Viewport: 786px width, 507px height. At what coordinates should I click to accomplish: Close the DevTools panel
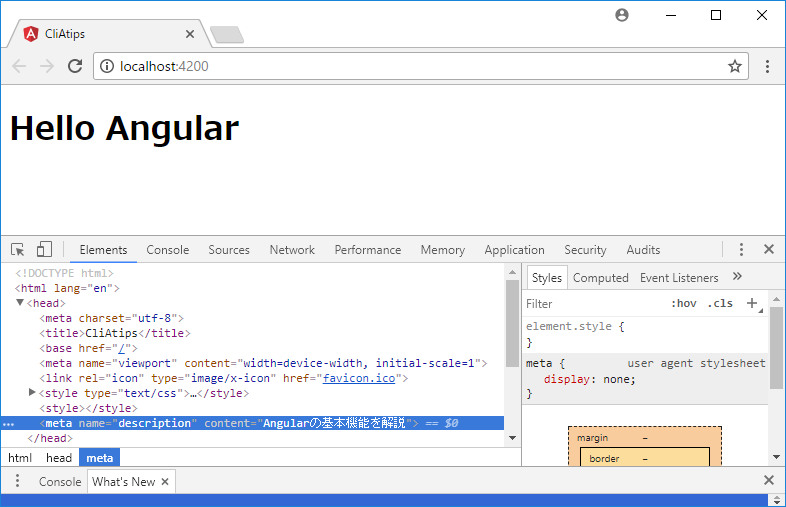click(769, 249)
